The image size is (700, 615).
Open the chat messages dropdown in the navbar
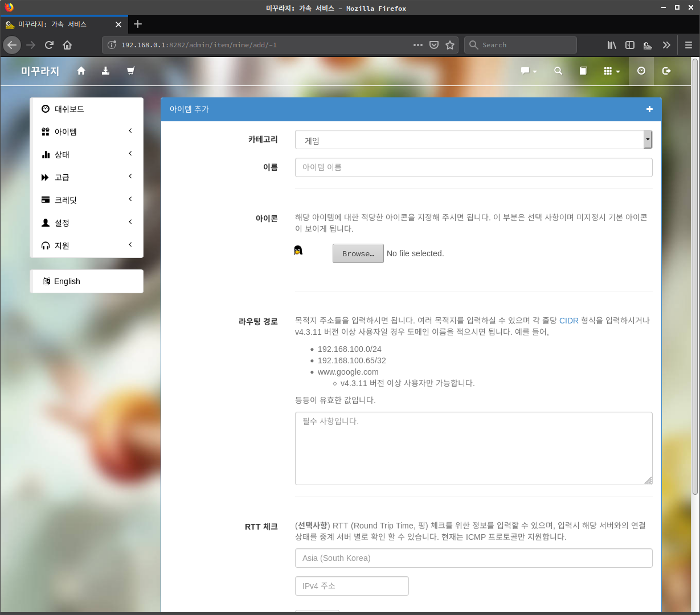pos(529,71)
